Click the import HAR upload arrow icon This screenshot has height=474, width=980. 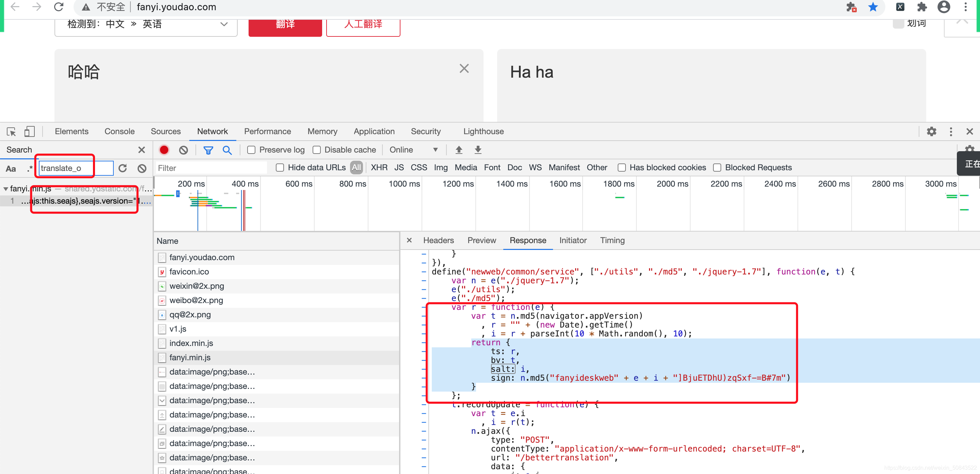459,150
